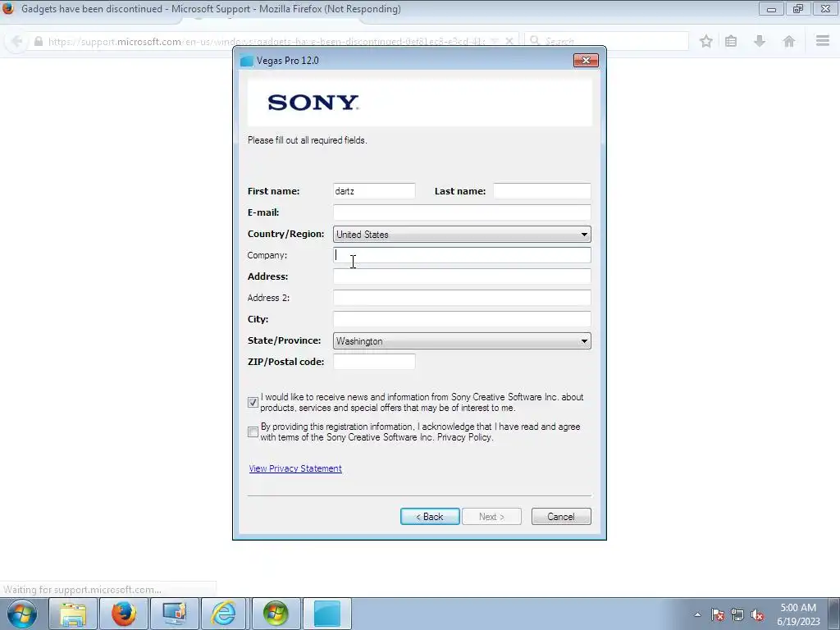Open the Firefox address bar history dropdown arrow

(x=495, y=41)
